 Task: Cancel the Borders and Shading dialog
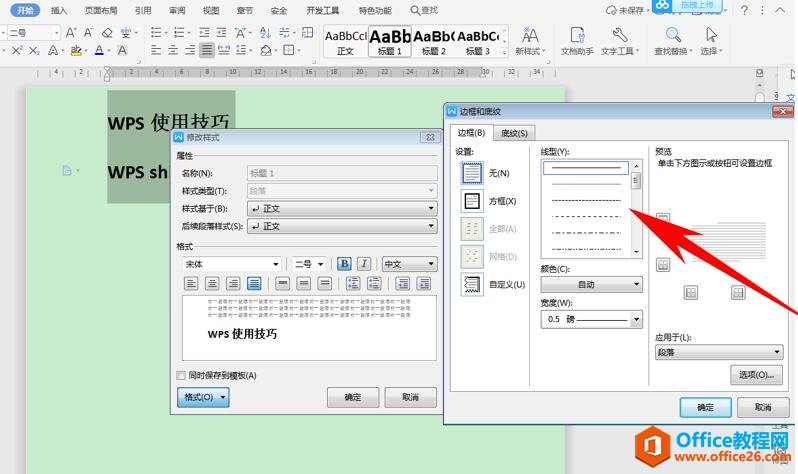(763, 407)
